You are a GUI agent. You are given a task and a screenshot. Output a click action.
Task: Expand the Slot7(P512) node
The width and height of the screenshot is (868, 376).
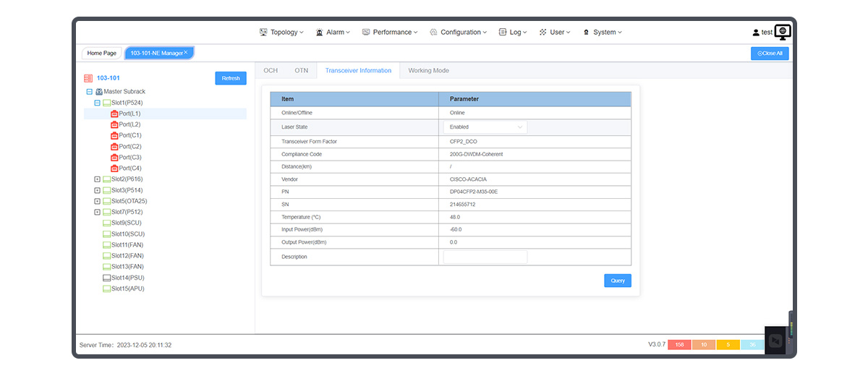(x=97, y=212)
